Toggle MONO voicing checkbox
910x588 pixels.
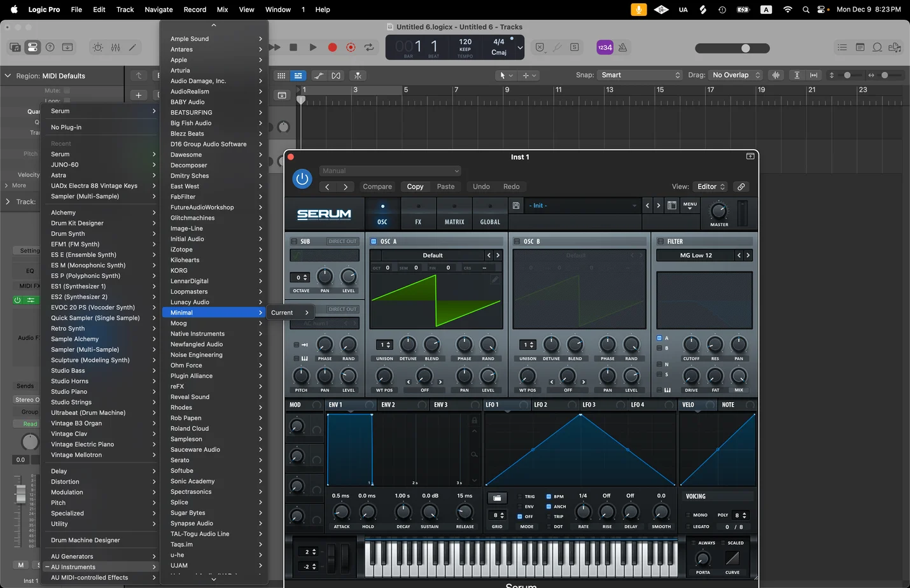coord(687,515)
